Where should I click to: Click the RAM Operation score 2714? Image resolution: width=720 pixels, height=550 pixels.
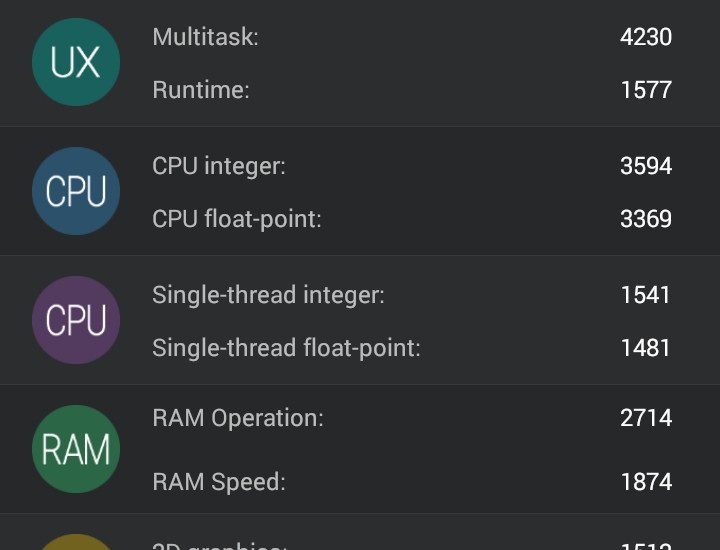[x=645, y=418]
